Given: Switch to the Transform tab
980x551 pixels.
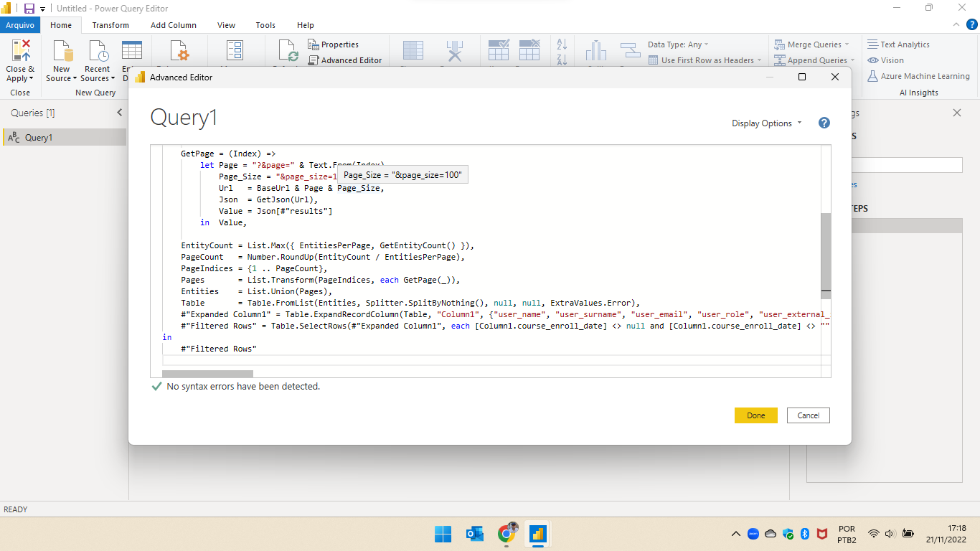Looking at the screenshot, I should (x=110, y=25).
